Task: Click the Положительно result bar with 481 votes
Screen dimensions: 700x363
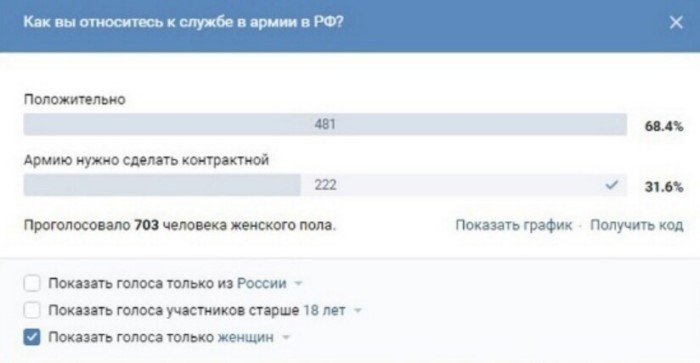Action: [x=325, y=124]
